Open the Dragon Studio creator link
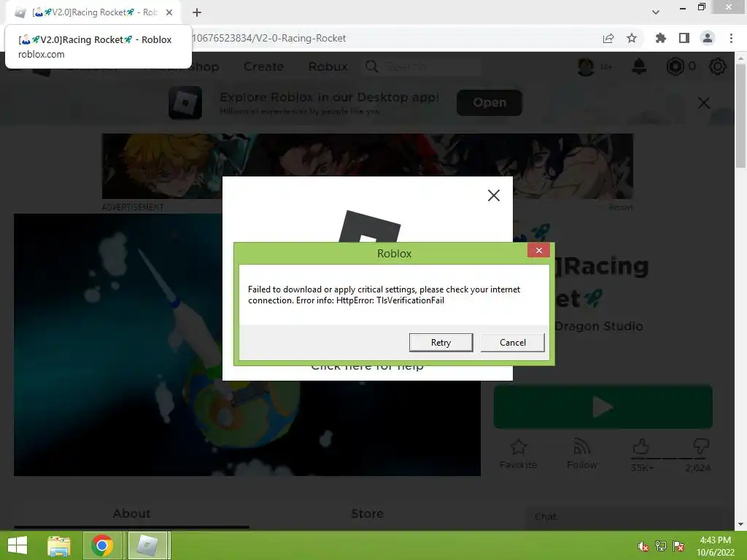 pyautogui.click(x=599, y=326)
